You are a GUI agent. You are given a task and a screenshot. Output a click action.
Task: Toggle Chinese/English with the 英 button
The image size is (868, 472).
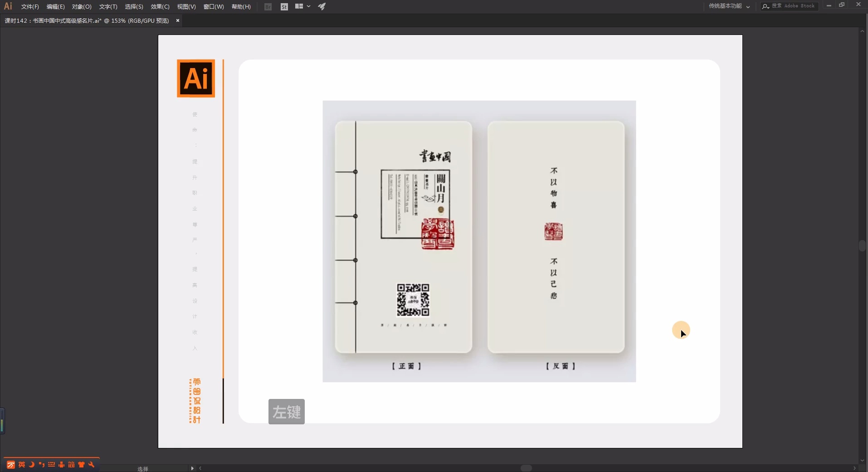click(x=22, y=464)
